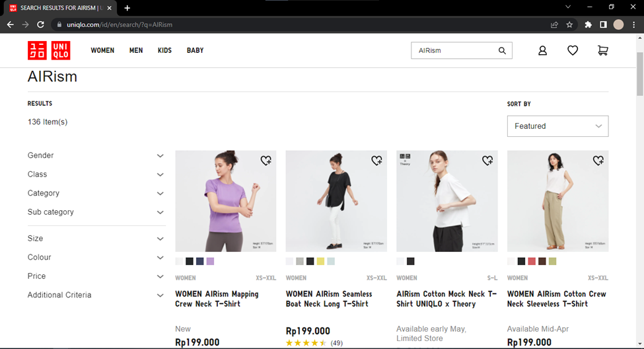This screenshot has height=349, width=644.
Task: Open the browser side panel icon
Action: click(603, 24)
